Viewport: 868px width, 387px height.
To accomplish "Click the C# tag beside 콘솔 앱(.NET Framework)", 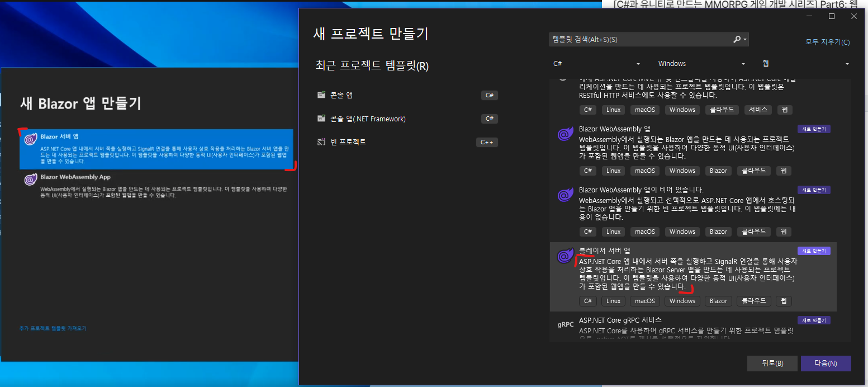I will pyautogui.click(x=489, y=119).
